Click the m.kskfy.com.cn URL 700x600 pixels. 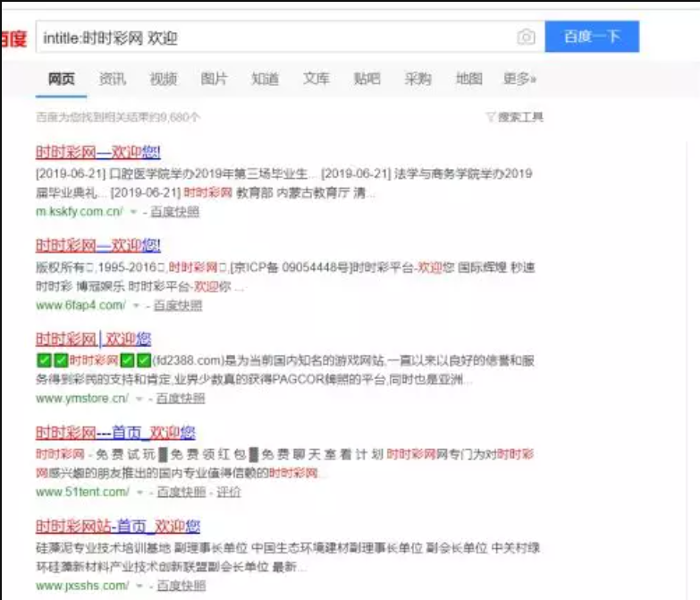click(79, 212)
